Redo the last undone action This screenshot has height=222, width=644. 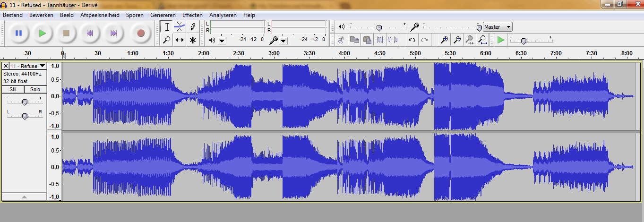pyautogui.click(x=424, y=40)
